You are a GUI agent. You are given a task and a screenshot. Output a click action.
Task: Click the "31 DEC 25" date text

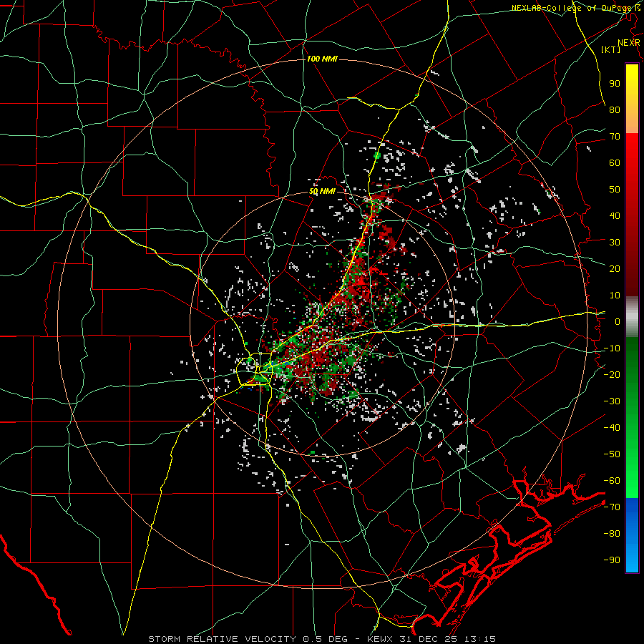pos(429,639)
